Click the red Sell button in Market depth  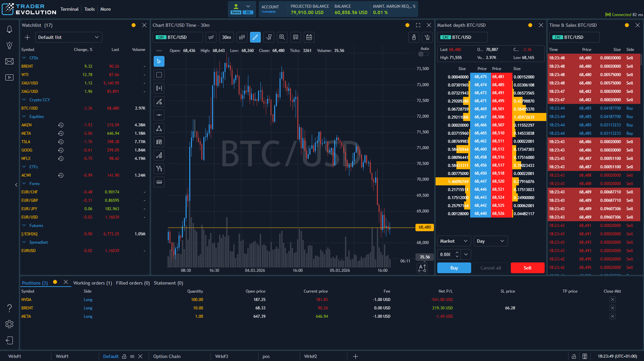(527, 268)
